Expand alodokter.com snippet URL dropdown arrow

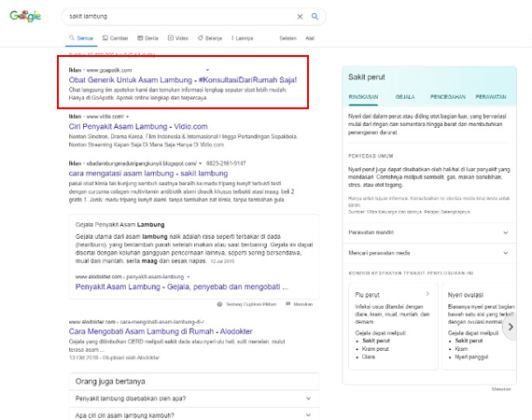(x=189, y=277)
